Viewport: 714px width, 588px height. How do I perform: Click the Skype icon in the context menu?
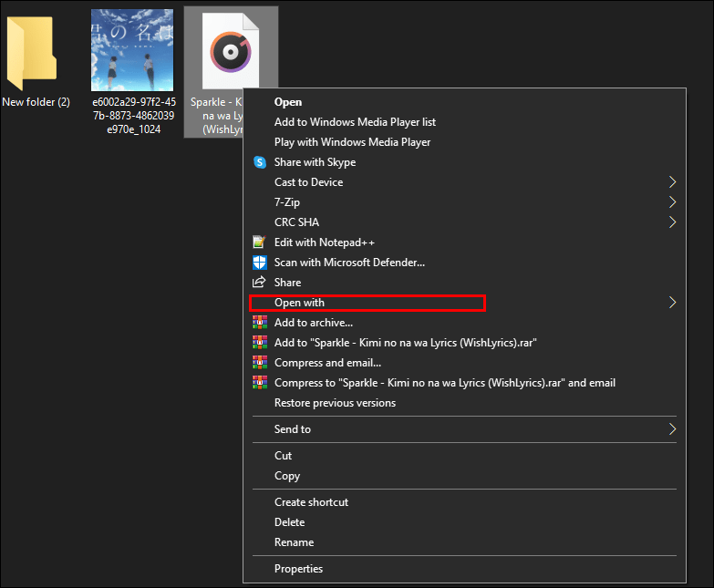coord(260,162)
